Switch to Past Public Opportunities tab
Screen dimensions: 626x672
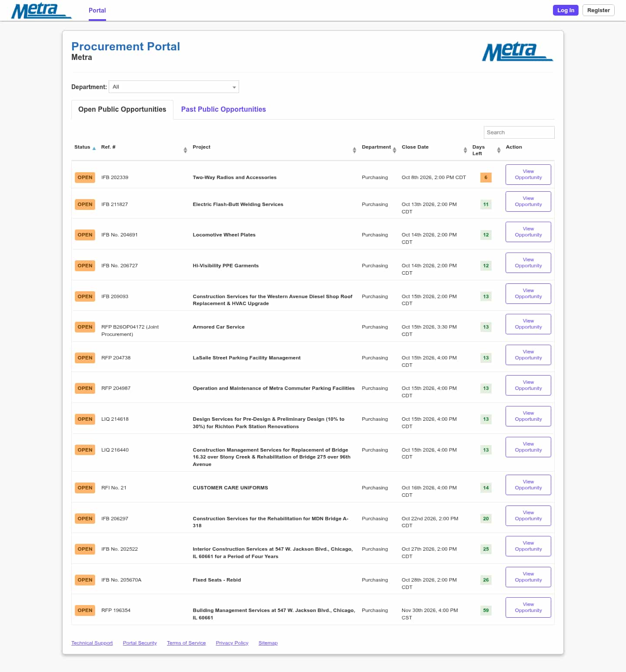[x=223, y=110]
